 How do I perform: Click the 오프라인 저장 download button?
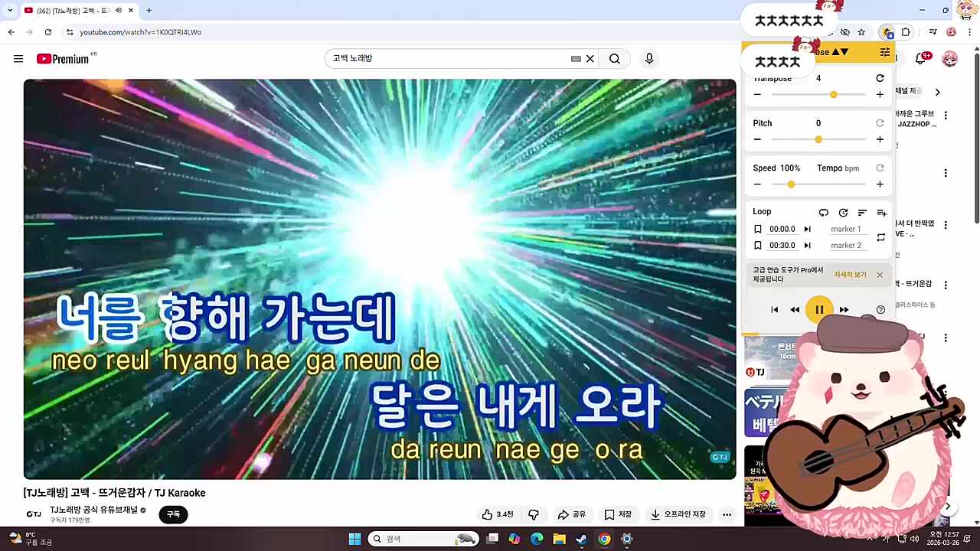coord(678,514)
